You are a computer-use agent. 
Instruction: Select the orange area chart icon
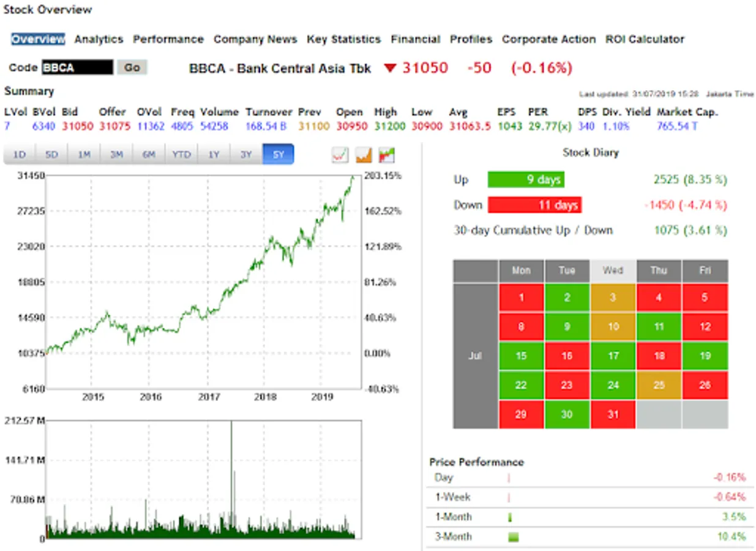[x=364, y=155]
